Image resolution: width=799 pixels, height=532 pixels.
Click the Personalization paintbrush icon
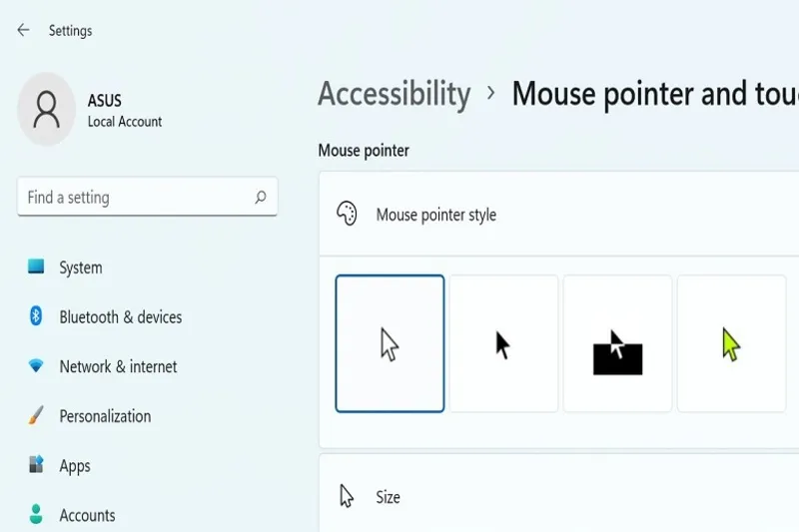tap(36, 415)
